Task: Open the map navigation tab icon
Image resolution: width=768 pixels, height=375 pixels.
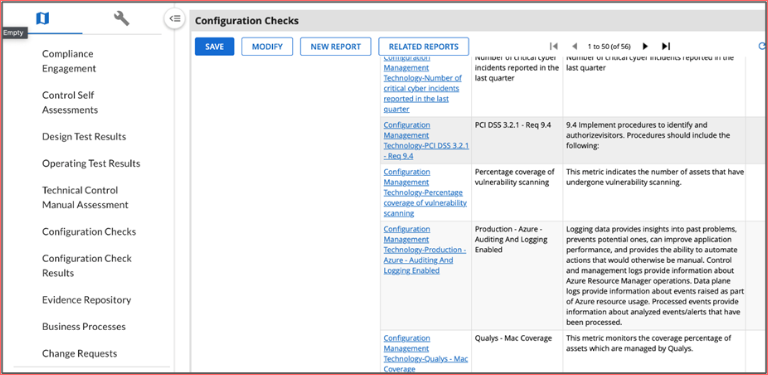Action: 43,19
